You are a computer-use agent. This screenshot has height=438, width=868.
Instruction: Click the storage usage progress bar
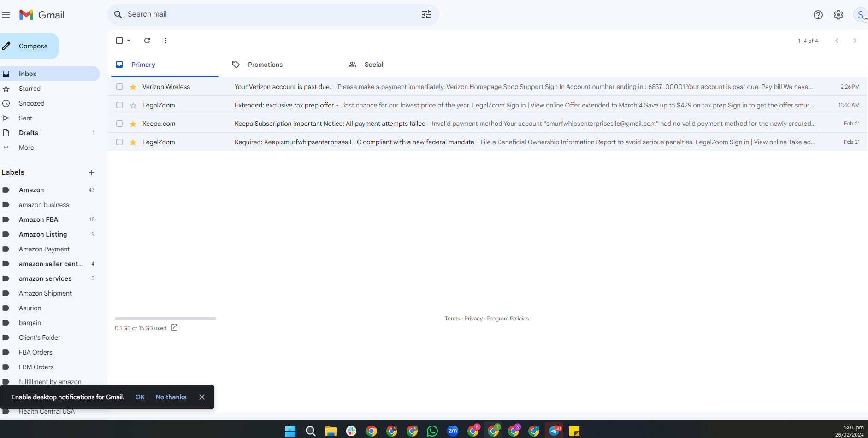coord(165,319)
